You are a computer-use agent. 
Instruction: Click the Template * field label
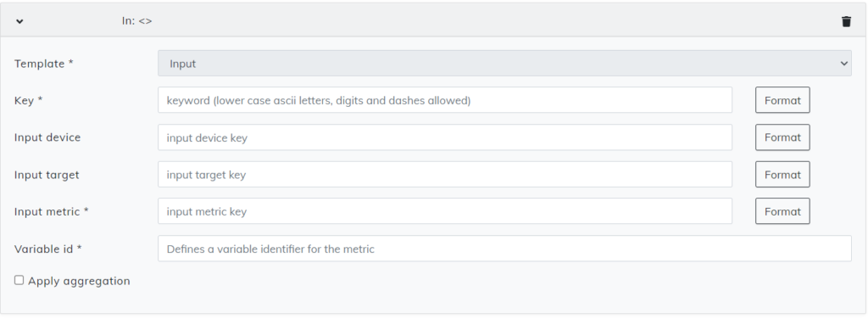click(x=44, y=64)
